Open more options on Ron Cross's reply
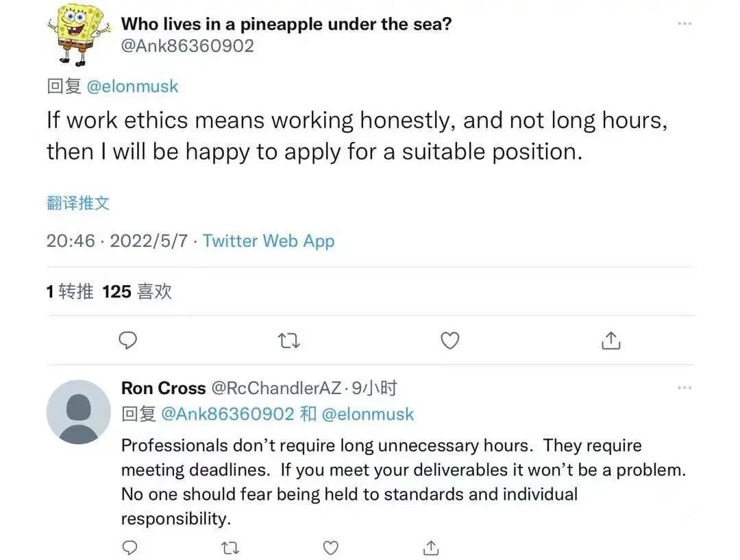Screen dimensions: 740x560 (684, 388)
